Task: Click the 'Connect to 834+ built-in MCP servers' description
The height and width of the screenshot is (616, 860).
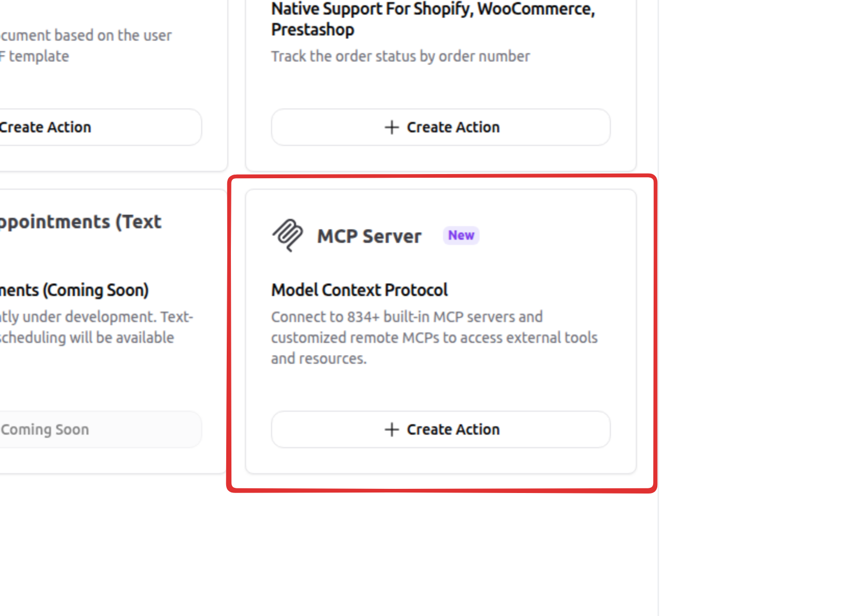Action: 407,317
